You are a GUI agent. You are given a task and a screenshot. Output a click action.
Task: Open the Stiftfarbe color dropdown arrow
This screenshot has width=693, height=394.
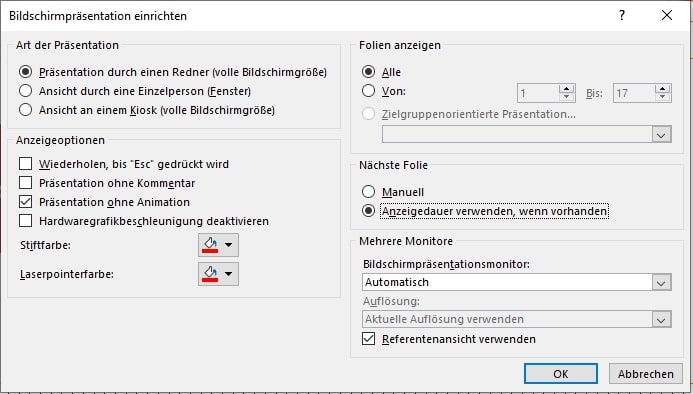pos(228,245)
